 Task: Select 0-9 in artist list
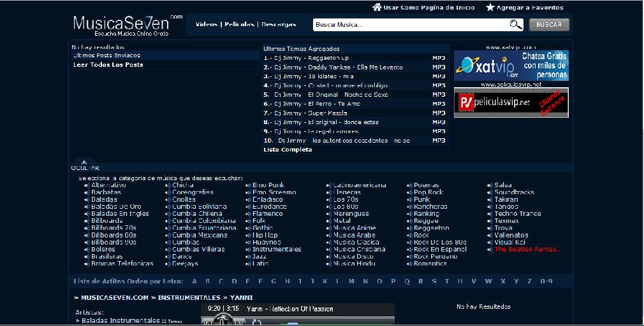pos(546,281)
